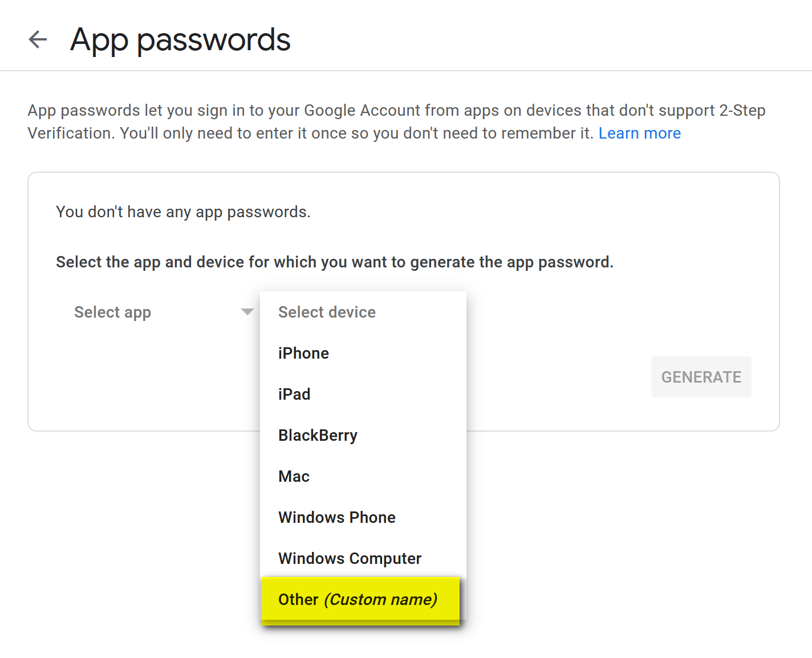Select Mac from the device dropdown
Screen dimensions: 812x658
tap(294, 477)
